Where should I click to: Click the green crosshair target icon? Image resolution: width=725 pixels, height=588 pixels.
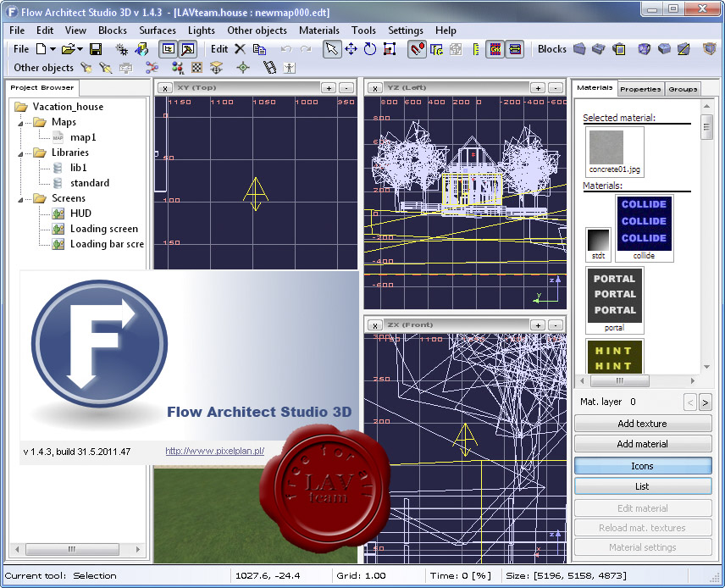pos(243,68)
